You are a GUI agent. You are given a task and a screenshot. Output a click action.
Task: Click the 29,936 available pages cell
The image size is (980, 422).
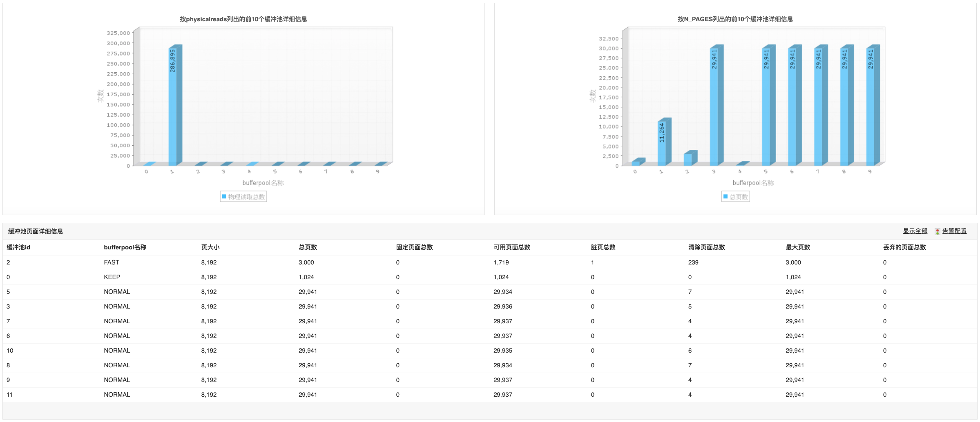503,307
